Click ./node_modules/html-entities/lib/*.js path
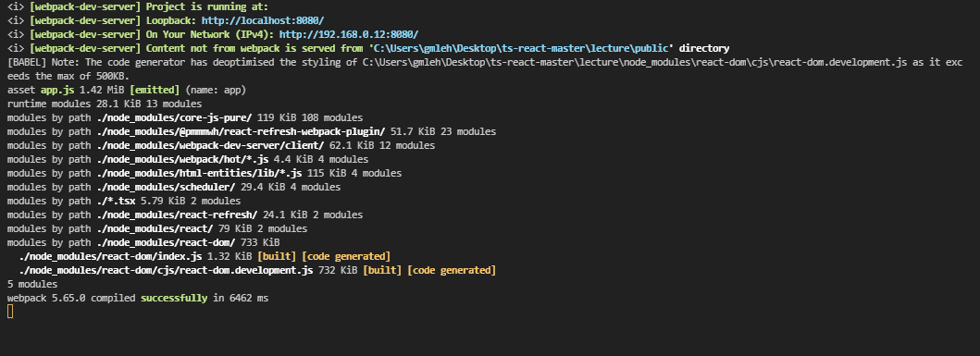This screenshot has height=356, width=980. pyautogui.click(x=199, y=173)
